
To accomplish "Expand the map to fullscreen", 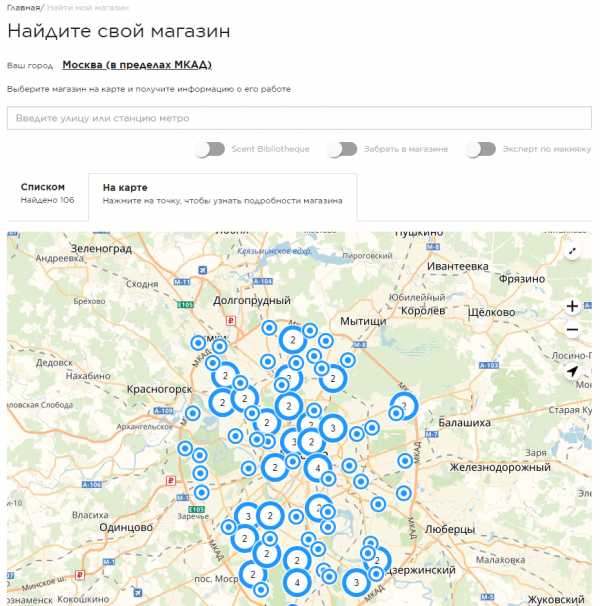I will click(x=572, y=252).
